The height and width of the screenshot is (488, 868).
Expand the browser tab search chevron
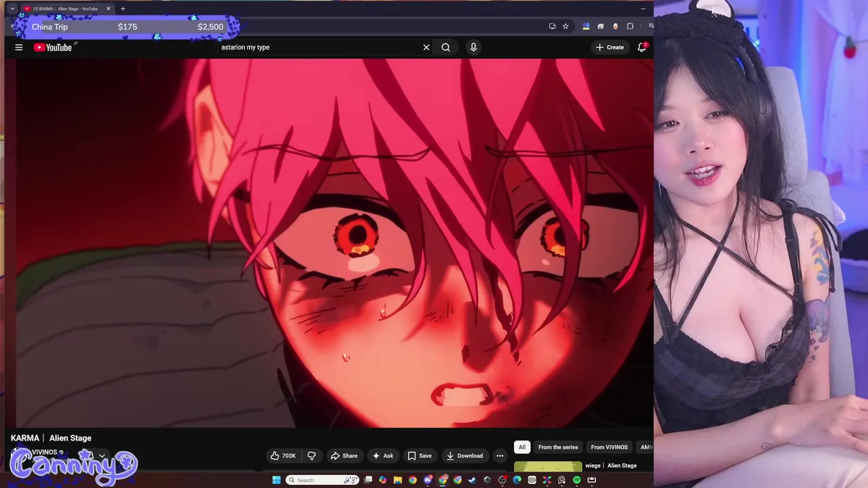(12, 9)
